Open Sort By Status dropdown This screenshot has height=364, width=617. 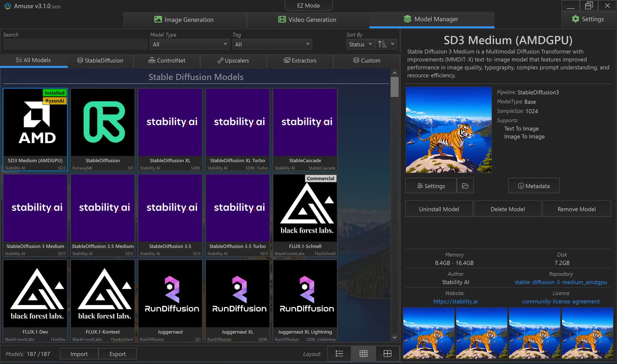pyautogui.click(x=360, y=44)
